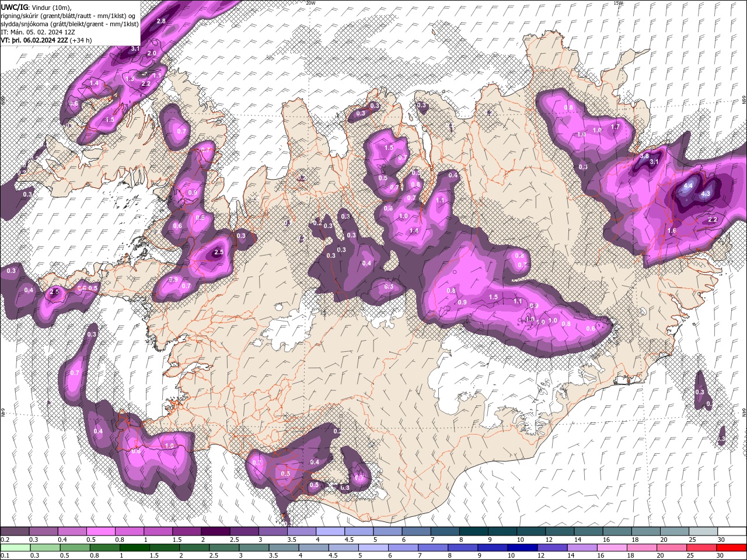
Task: Click the '25' label in bottom legend row
Action: (690, 556)
